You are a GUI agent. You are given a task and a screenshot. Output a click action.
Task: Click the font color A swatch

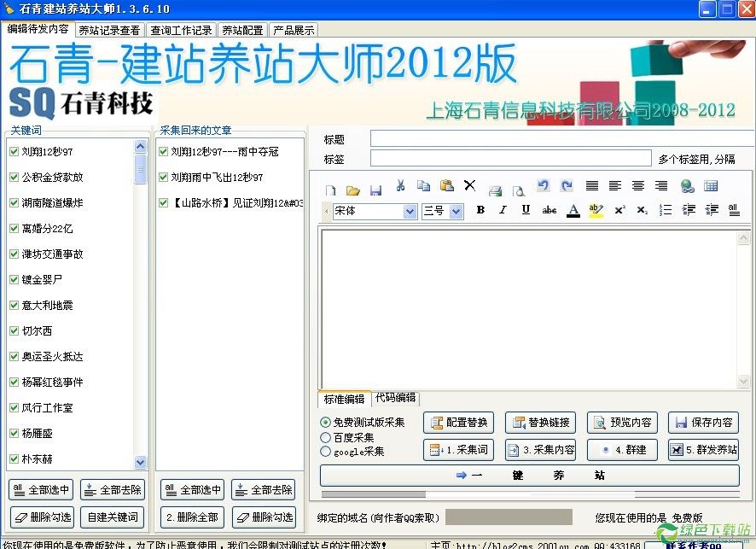[x=573, y=210]
